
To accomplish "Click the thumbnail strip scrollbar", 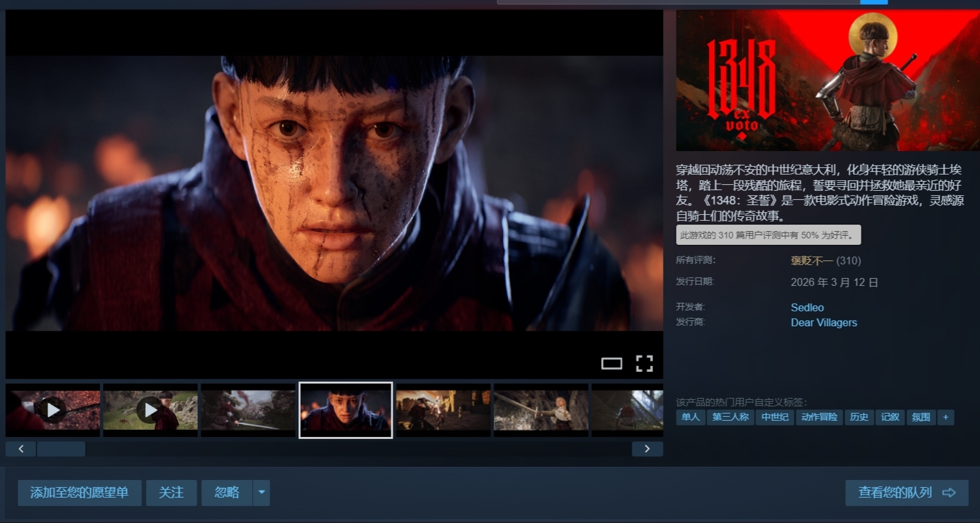I will [61, 449].
